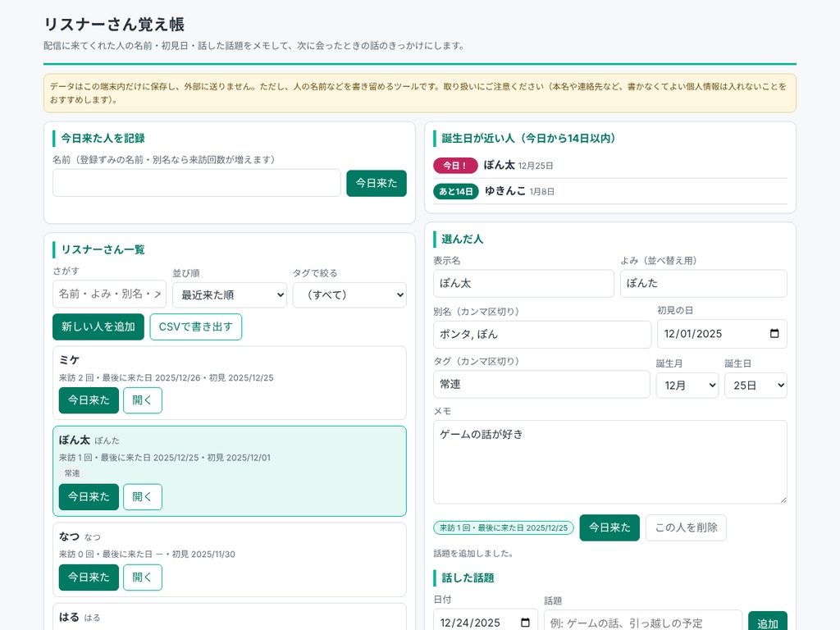Click the name なつ in the listener list
Viewport: 840px width, 630px height.
click(x=69, y=536)
